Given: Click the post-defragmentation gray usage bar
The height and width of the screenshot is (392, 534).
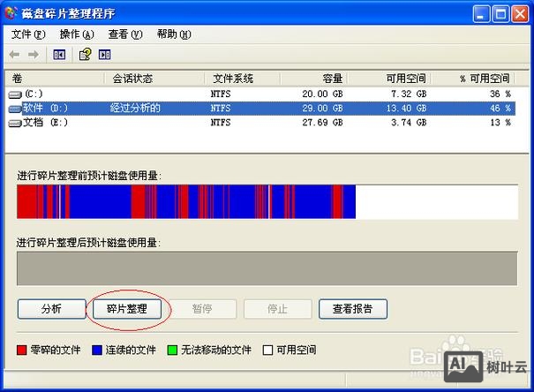Looking at the screenshot, I should click(267, 268).
